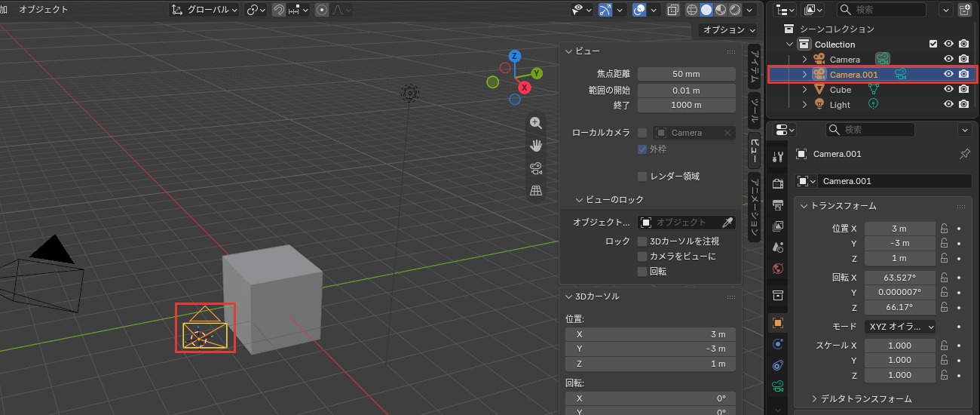Screen dimensions: 980x415
Task: Enable the レンダー領域 checkbox
Action: coord(642,176)
